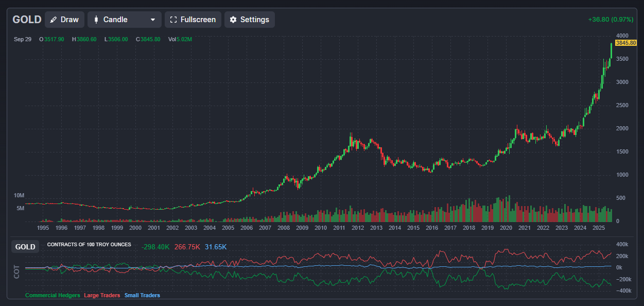Toggle the Small Traders legend series
The height and width of the screenshot is (306, 644).
(142, 295)
